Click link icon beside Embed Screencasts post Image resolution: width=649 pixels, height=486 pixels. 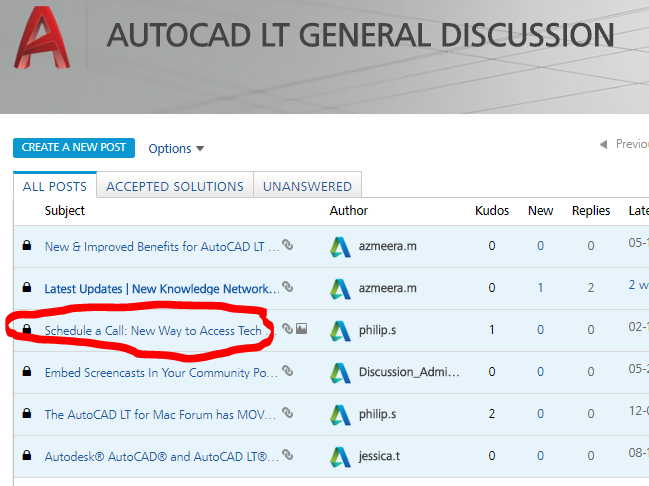pyautogui.click(x=288, y=371)
